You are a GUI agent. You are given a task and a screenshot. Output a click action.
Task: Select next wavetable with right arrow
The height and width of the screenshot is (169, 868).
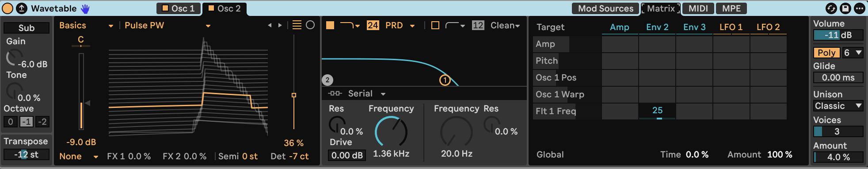(280, 25)
